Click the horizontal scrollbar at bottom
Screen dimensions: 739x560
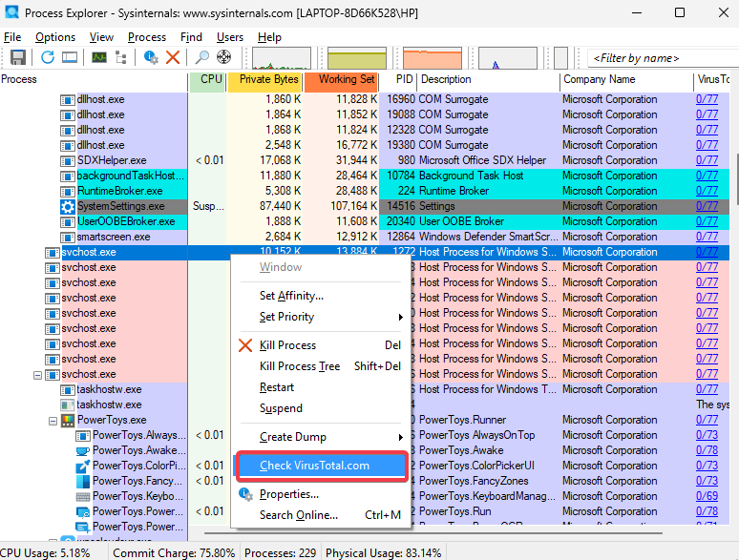433,533
